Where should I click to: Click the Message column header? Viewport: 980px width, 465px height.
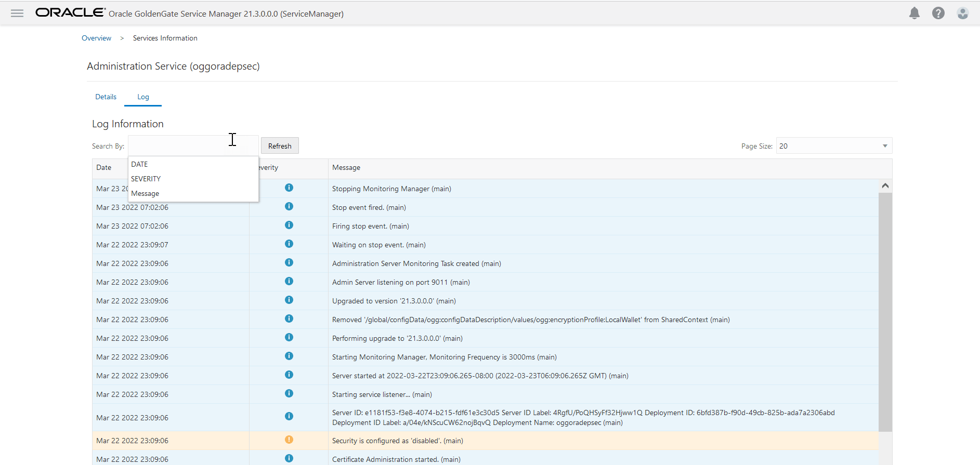tap(346, 168)
